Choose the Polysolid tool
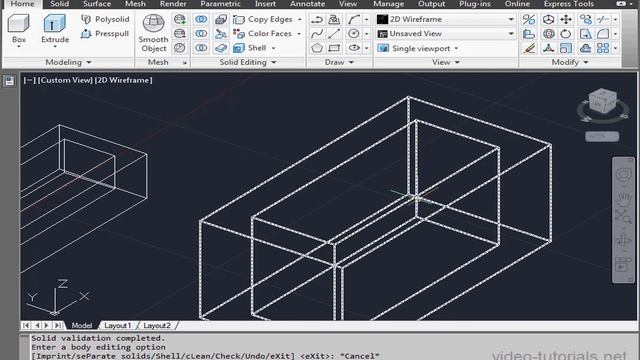The width and height of the screenshot is (640, 360). click(x=105, y=19)
